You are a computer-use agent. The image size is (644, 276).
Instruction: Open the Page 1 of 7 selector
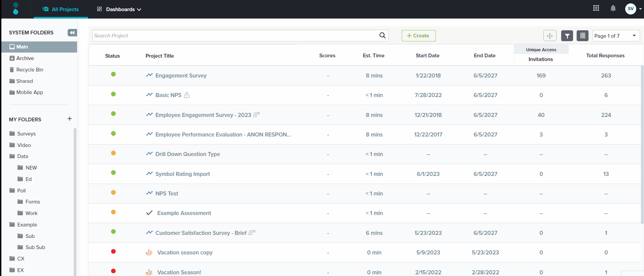coord(616,36)
